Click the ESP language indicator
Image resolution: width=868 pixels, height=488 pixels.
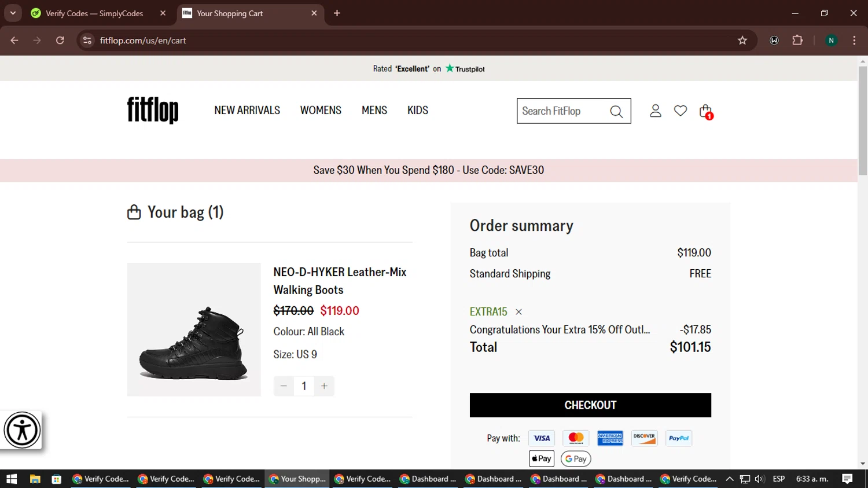(779, 479)
